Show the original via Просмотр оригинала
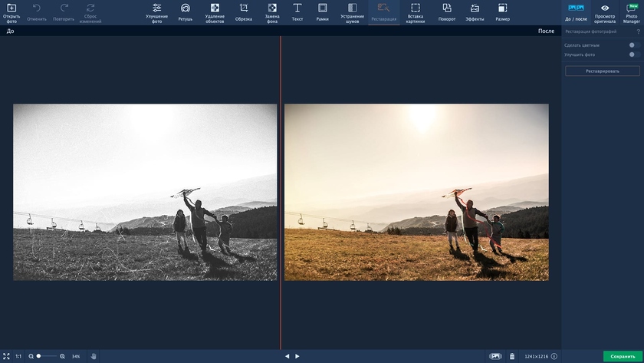The height and width of the screenshot is (363, 644). [x=604, y=12]
